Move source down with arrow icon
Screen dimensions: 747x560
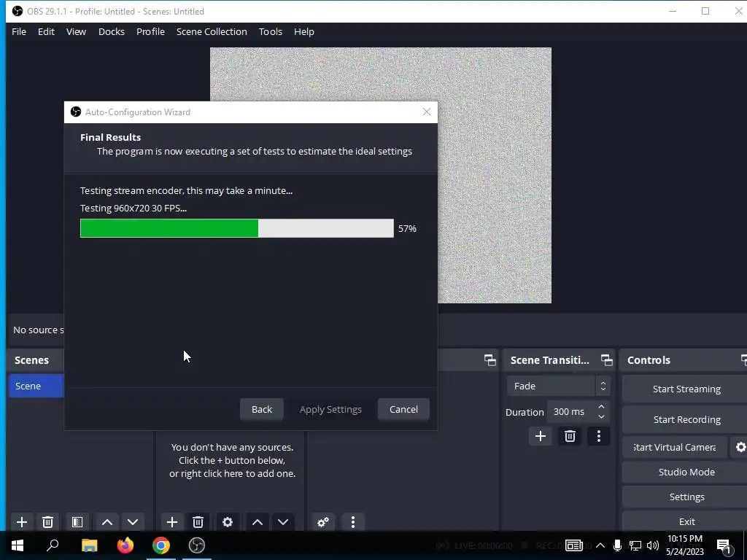click(283, 522)
